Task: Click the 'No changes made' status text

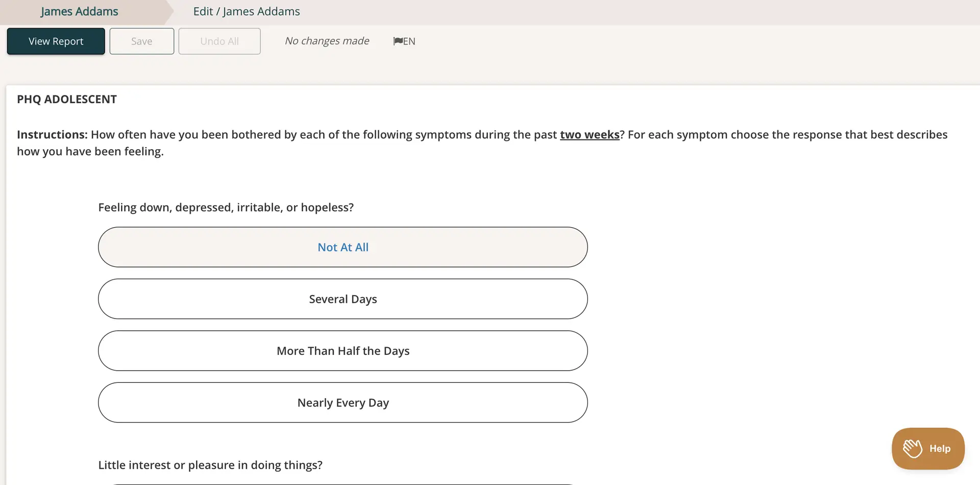Action: click(x=327, y=41)
